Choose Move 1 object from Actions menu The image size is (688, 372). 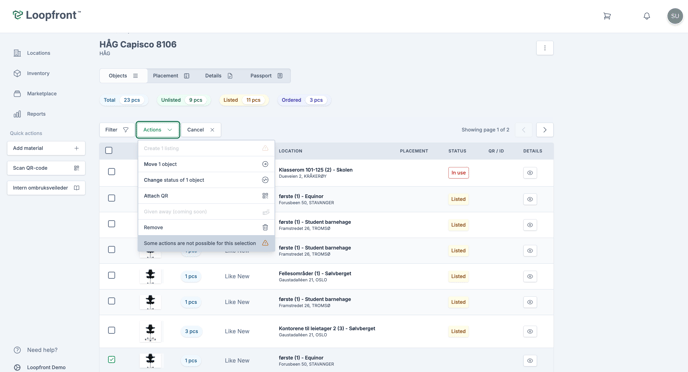pos(206,164)
